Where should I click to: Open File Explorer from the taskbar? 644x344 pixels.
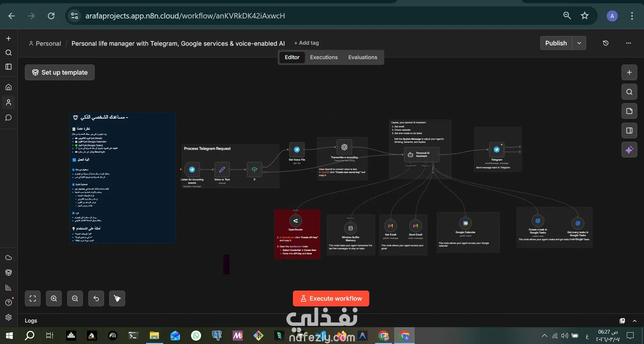tap(154, 336)
